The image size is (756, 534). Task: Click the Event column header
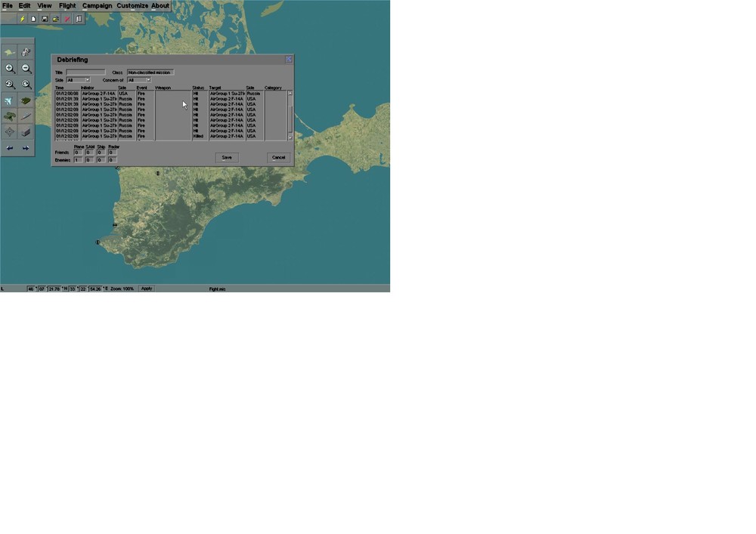(142, 88)
